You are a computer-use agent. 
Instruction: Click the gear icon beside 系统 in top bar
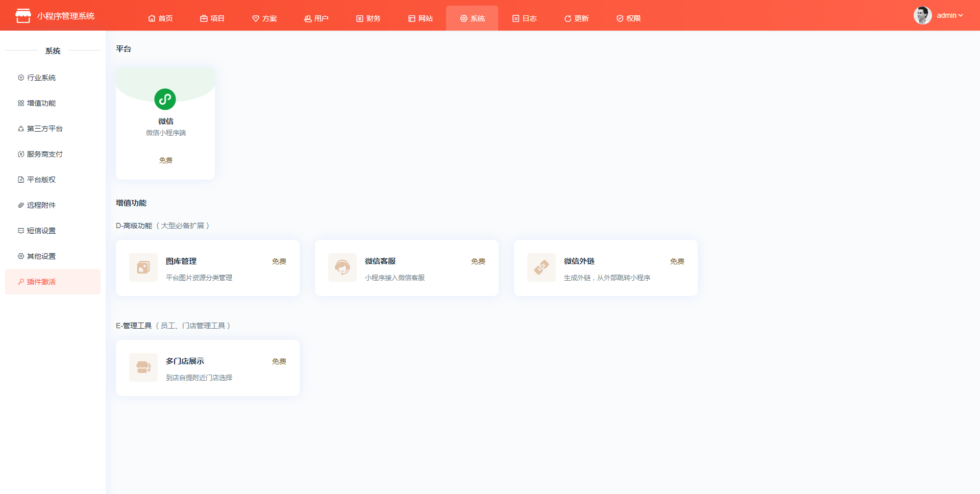[x=464, y=18]
